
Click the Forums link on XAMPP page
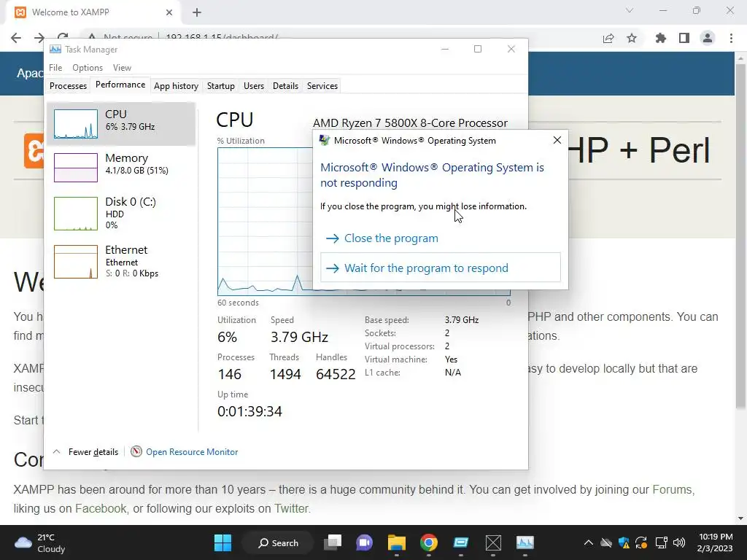pos(672,489)
